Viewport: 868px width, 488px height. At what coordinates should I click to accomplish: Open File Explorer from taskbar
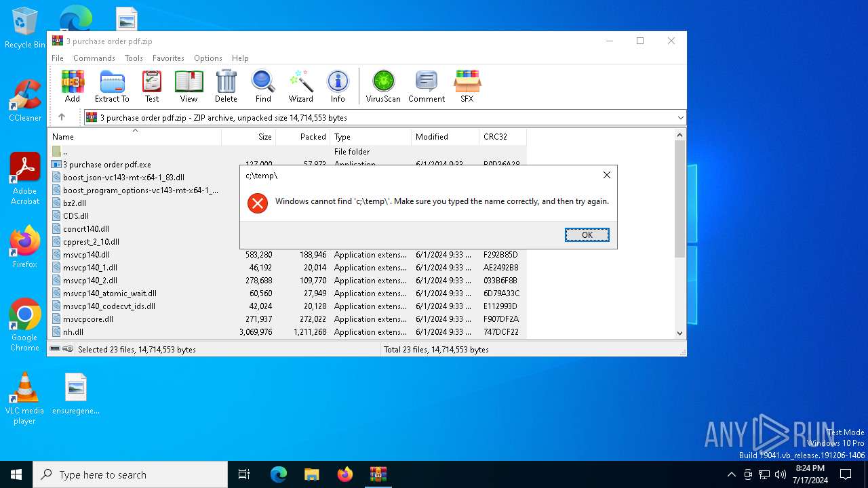click(312, 474)
